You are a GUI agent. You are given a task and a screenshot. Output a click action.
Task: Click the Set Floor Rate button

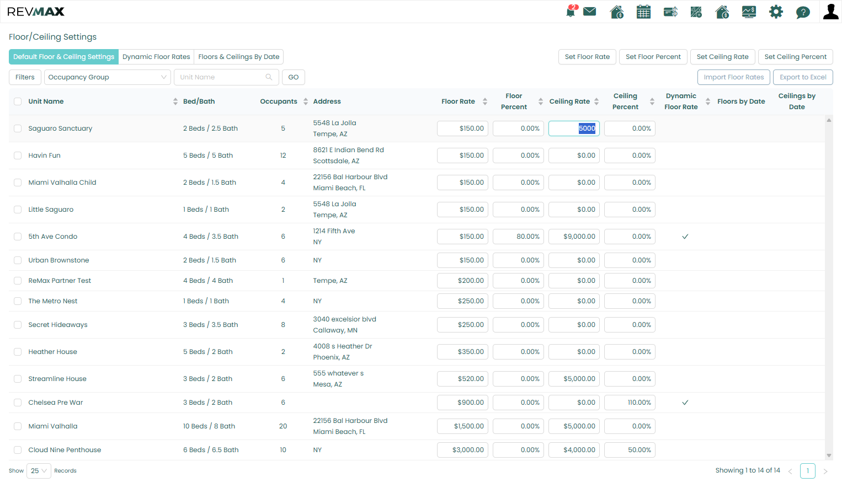click(587, 57)
